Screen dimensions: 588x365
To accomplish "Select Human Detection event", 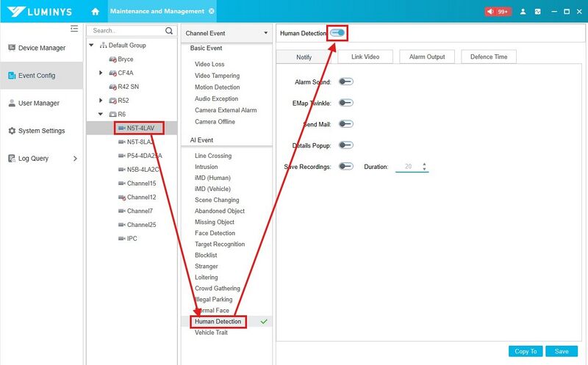I will click(218, 322).
